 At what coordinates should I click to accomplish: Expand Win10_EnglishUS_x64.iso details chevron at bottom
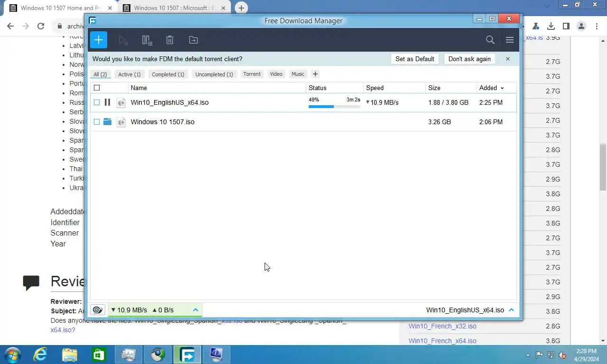[511, 310]
